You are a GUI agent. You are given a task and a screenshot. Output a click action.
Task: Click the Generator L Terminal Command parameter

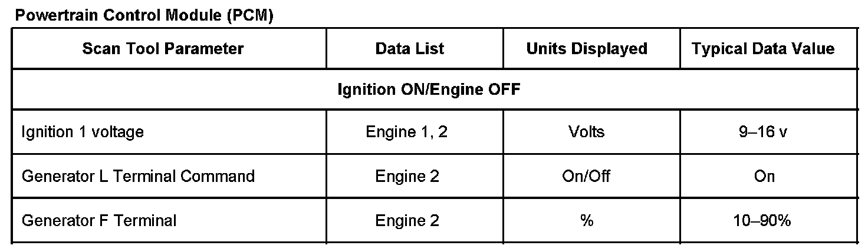click(x=138, y=176)
